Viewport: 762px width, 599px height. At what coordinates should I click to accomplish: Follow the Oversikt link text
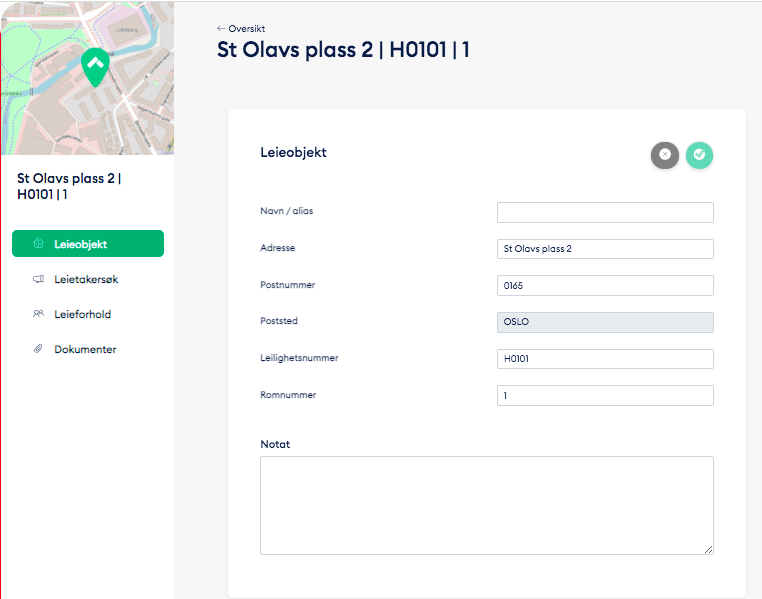click(247, 29)
